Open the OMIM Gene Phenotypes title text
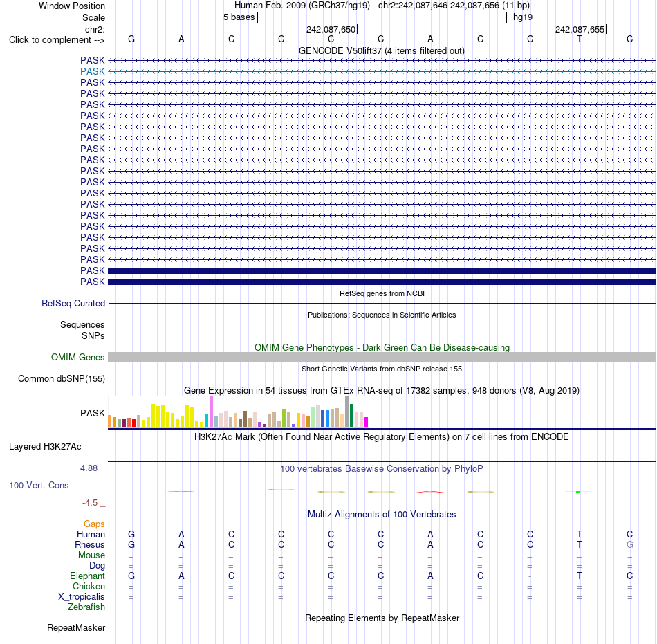 [x=382, y=347]
